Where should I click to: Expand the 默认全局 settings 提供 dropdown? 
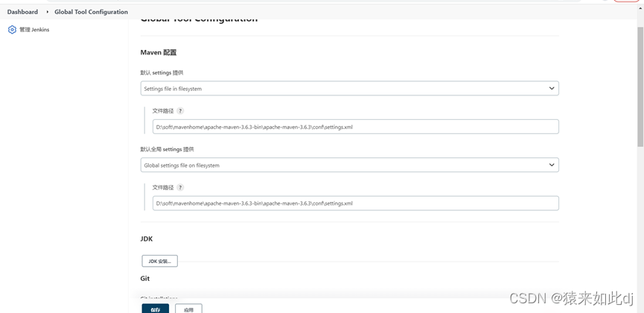[x=349, y=165]
